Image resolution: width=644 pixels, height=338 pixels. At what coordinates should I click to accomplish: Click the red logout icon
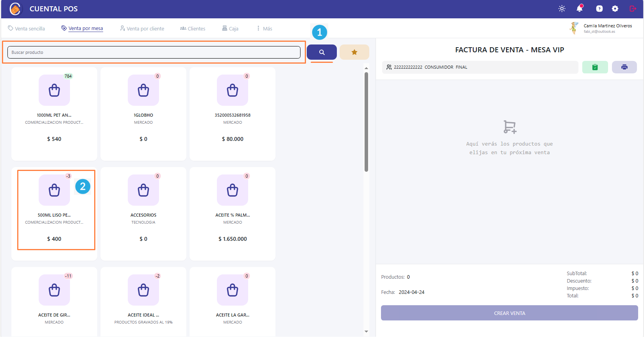coord(633,9)
